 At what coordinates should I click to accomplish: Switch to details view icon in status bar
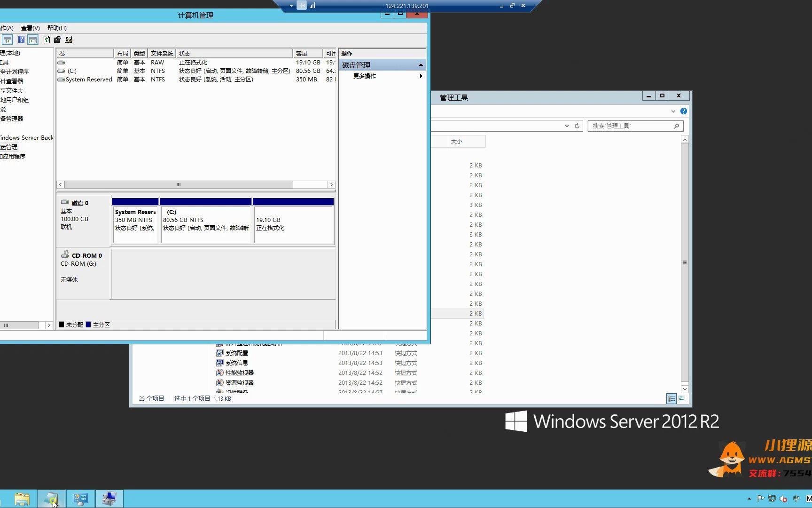click(x=671, y=399)
